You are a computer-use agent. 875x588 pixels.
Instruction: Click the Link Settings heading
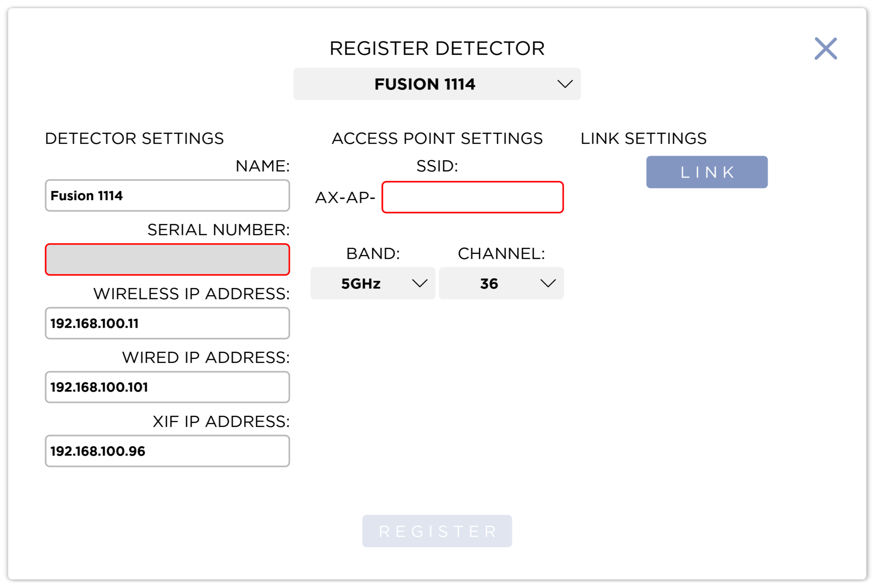(x=643, y=138)
